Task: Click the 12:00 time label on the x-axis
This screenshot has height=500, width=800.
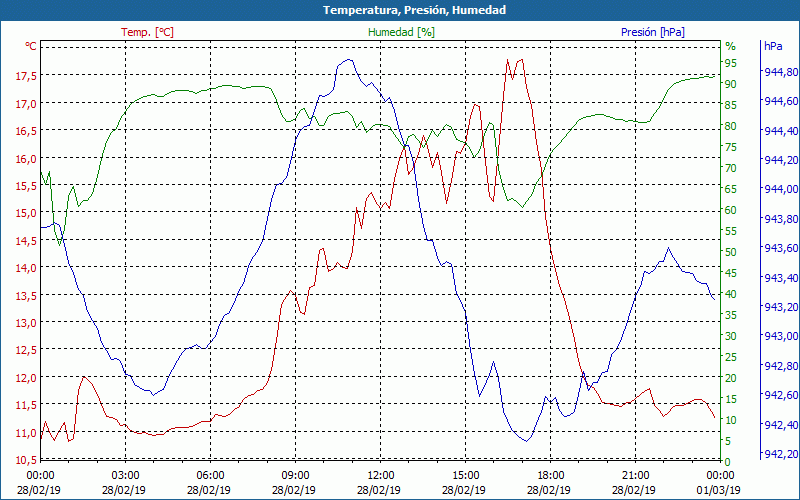Action: (380, 476)
